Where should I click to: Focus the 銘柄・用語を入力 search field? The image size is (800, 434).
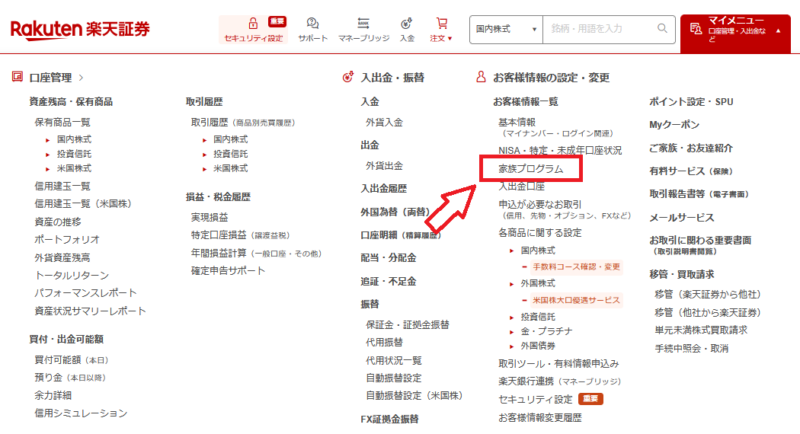click(x=601, y=29)
